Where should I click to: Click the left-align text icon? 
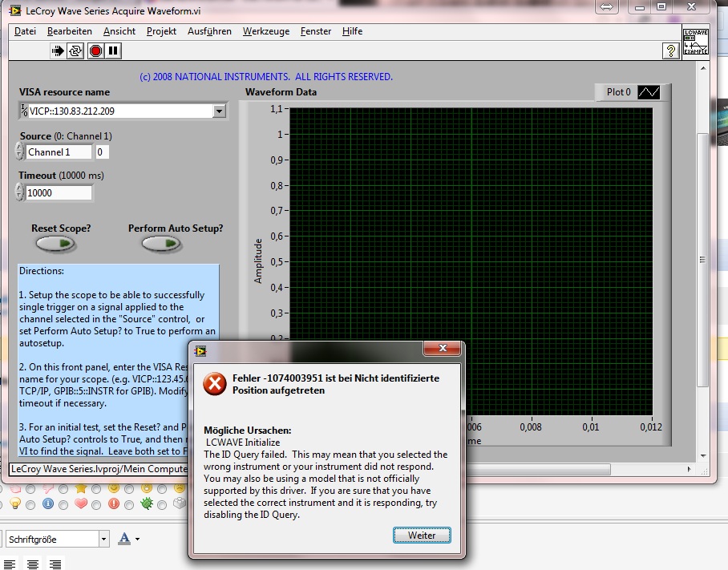tap(10, 564)
